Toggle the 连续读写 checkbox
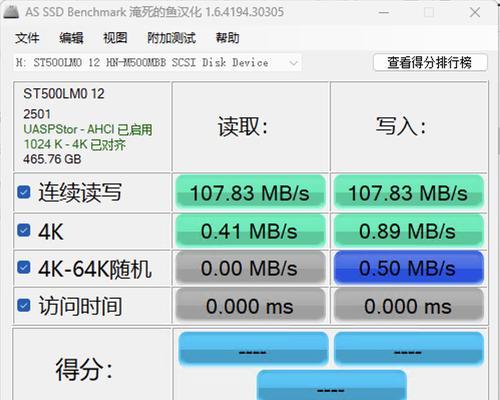500x400 pixels. [24, 192]
